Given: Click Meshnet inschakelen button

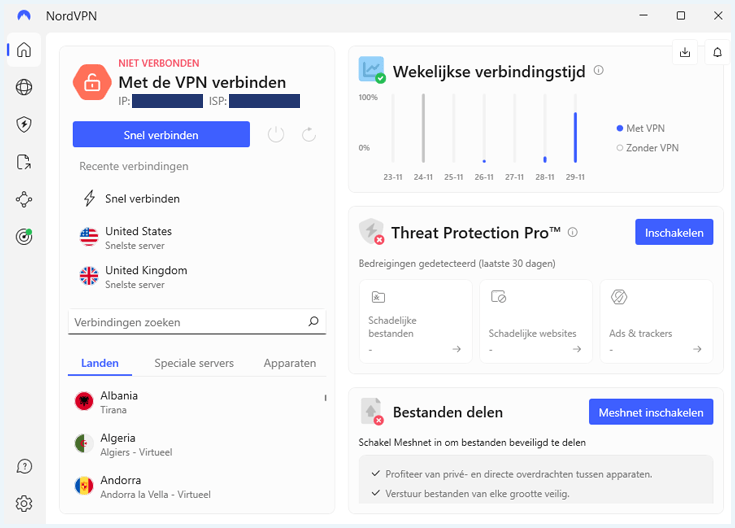Looking at the screenshot, I should point(651,412).
